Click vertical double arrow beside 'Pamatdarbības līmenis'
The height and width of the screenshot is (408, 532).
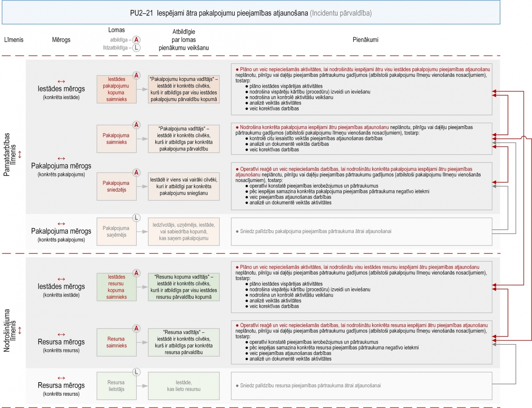20,155
